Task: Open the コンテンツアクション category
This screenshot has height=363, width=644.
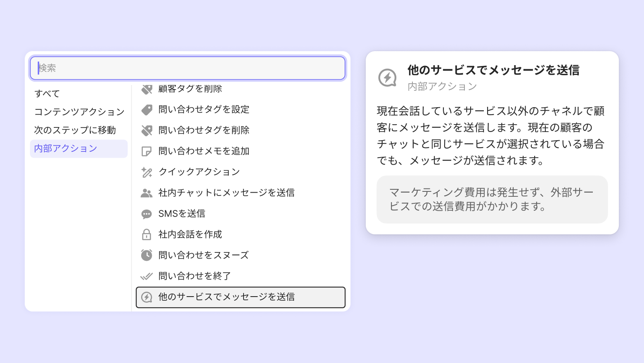Action: click(x=79, y=112)
